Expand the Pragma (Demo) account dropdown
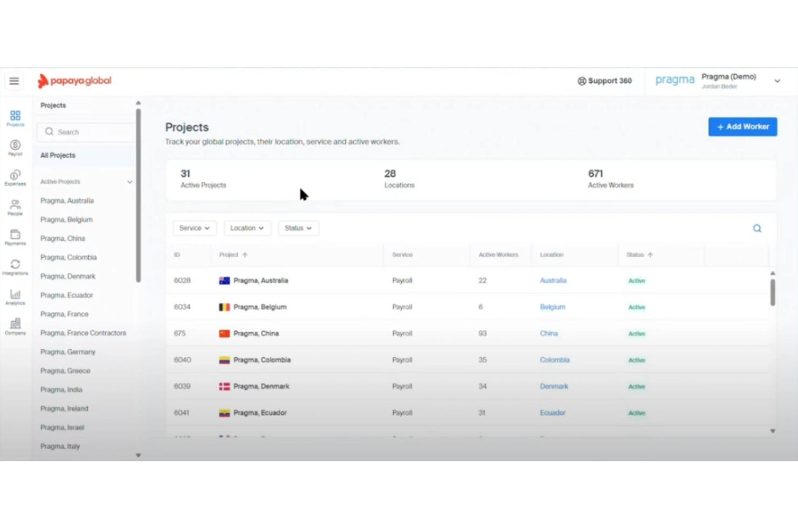The image size is (798, 532). [777, 81]
